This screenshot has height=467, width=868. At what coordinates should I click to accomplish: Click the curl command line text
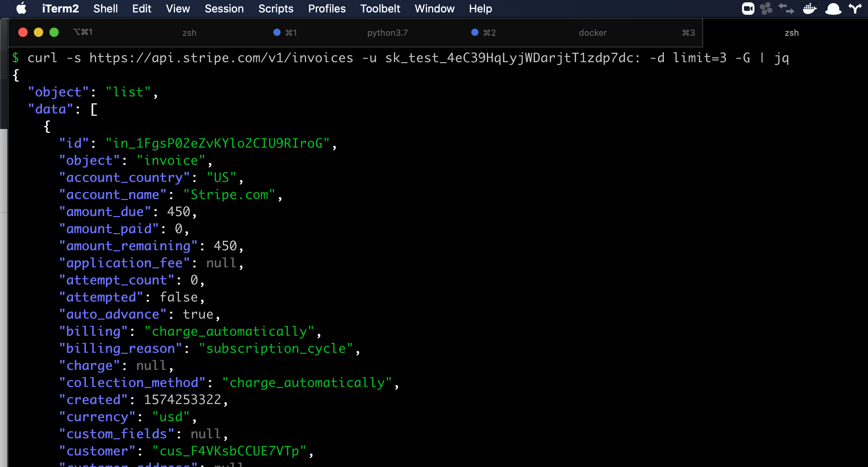pos(408,58)
